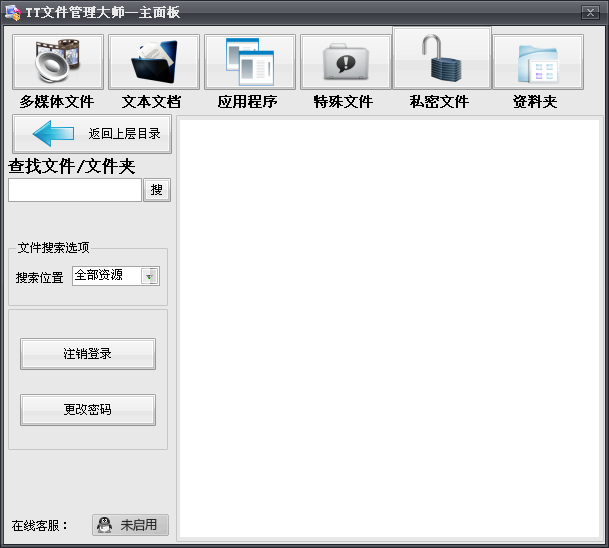The image size is (609, 548).
Task: Select the 资料夹 folder icon
Action: coord(537,62)
